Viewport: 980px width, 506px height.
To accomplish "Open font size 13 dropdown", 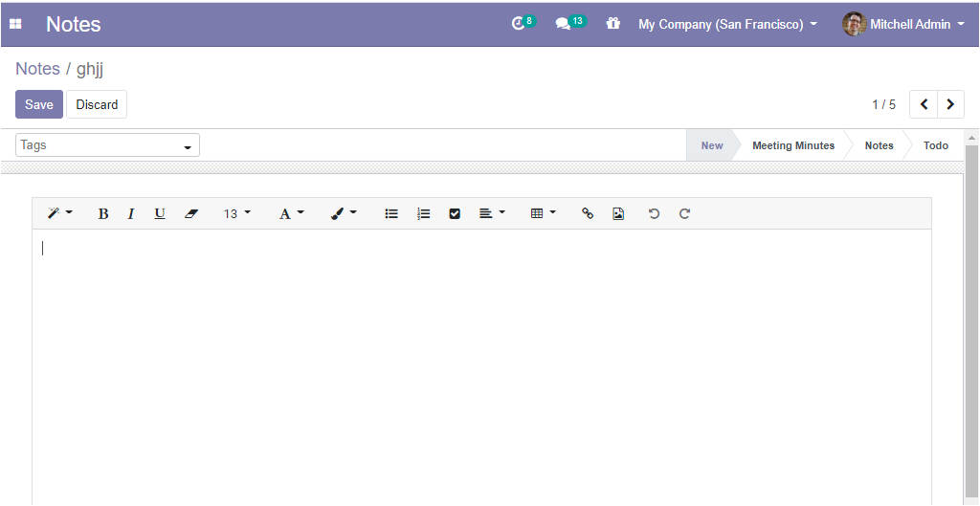I will (237, 213).
